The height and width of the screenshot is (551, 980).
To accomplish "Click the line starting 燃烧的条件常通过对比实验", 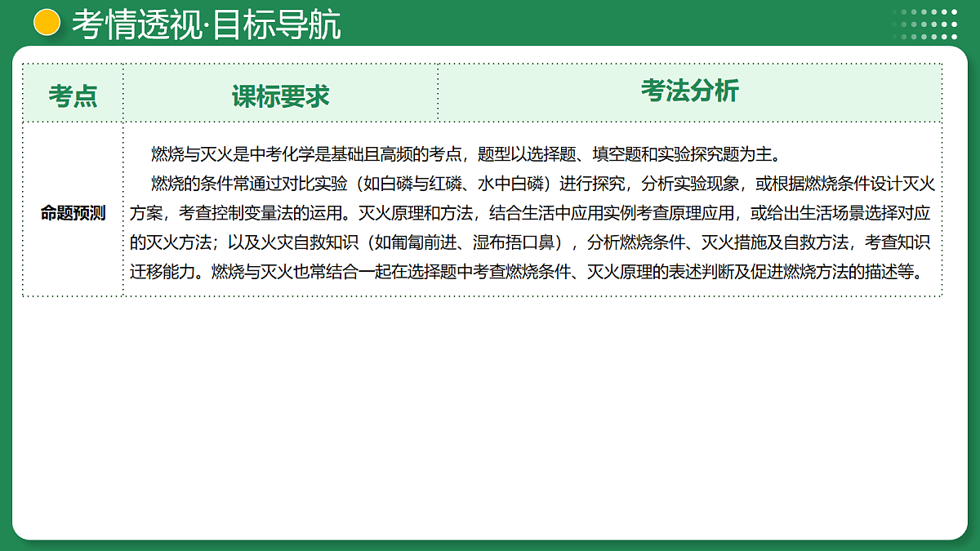I will click(543, 184).
